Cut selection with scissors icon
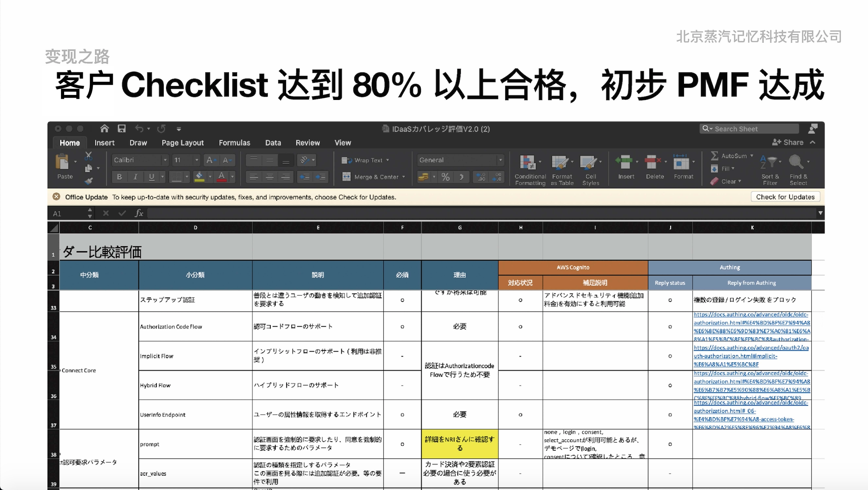The image size is (868, 490). [x=89, y=156]
